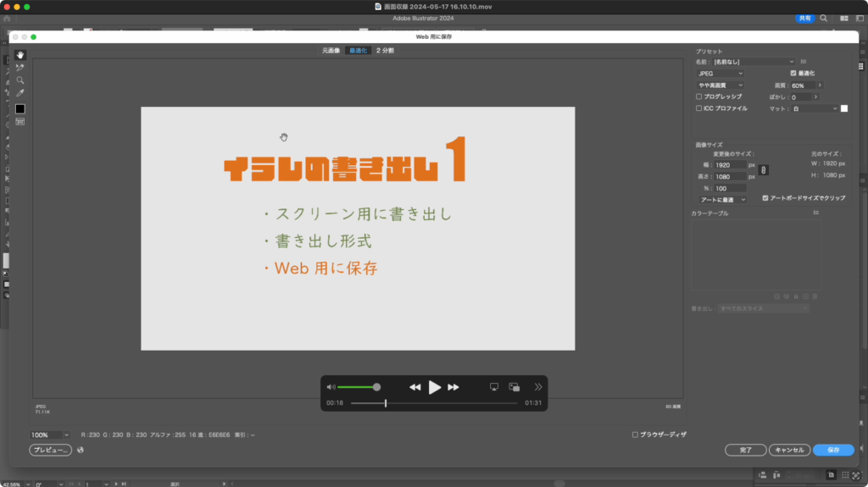This screenshot has width=868, height=487.
Task: Click the キャンセル button
Action: coord(789,451)
